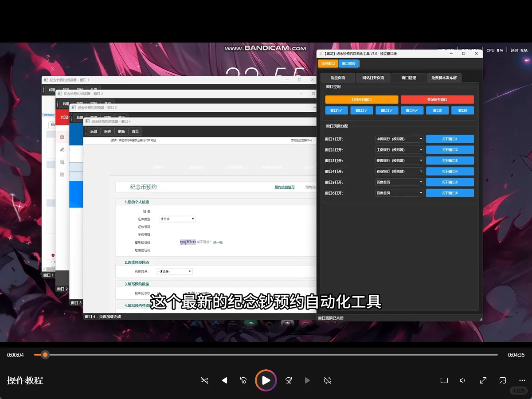Toggle shuffle playback icon

coord(204,380)
